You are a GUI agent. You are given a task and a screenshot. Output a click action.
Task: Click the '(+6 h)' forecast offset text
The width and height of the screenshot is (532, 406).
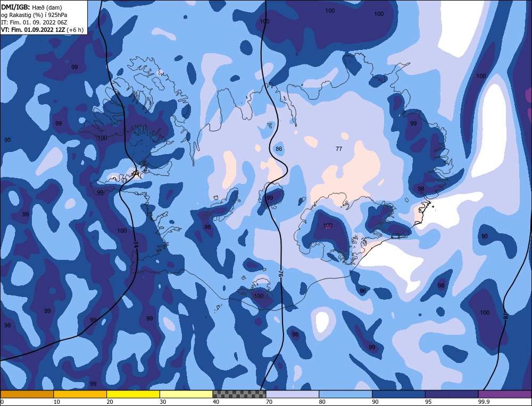click(75, 30)
